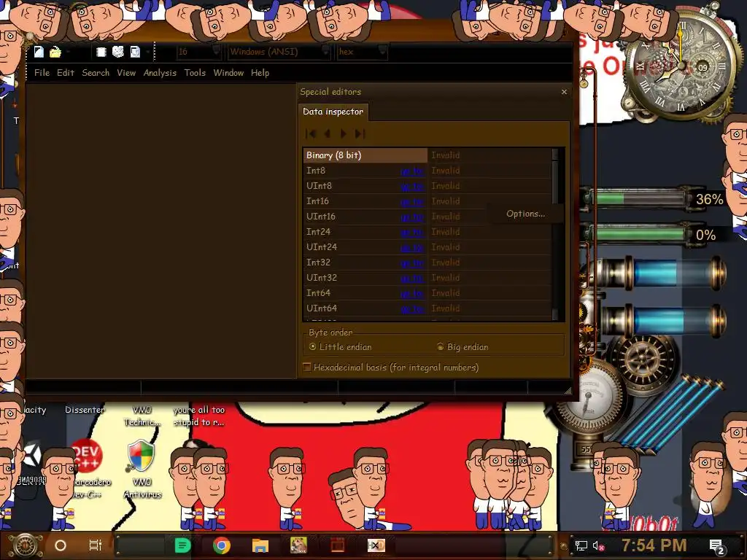Click the go to link for UInt64

[412, 308]
